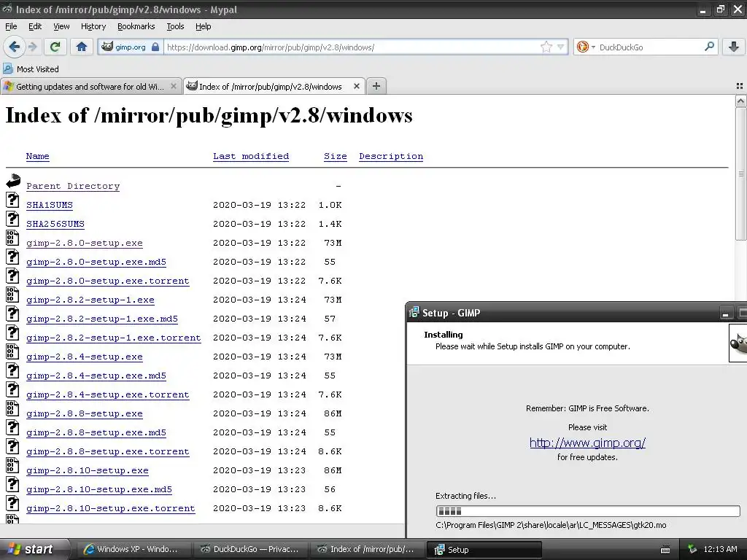Download gimp-2.8.8-setup.exe

pyautogui.click(x=85, y=414)
